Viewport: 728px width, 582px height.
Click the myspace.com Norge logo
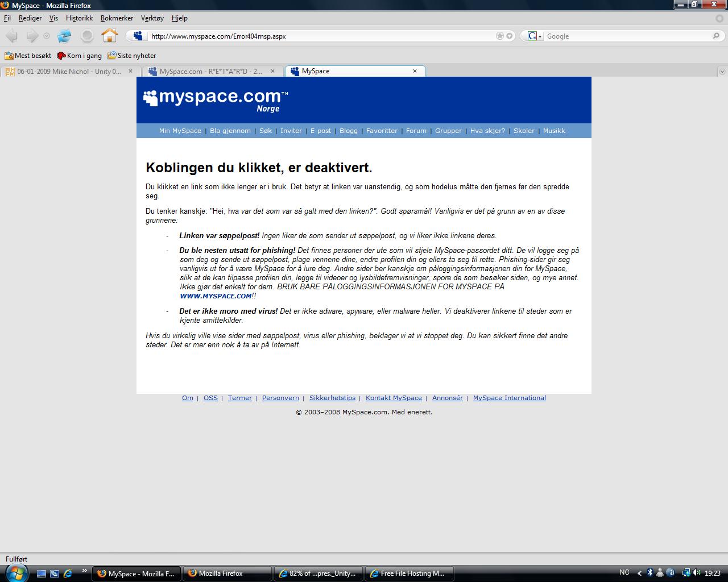[216, 101]
